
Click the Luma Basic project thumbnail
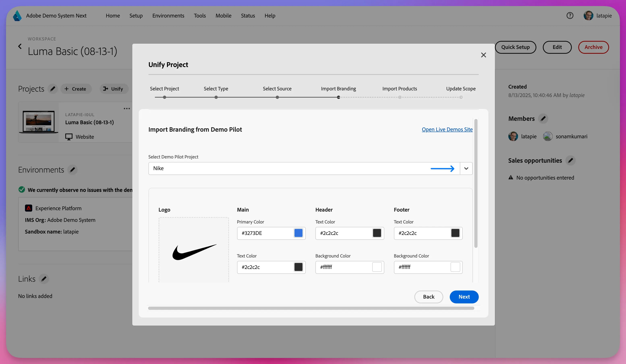pos(39,122)
